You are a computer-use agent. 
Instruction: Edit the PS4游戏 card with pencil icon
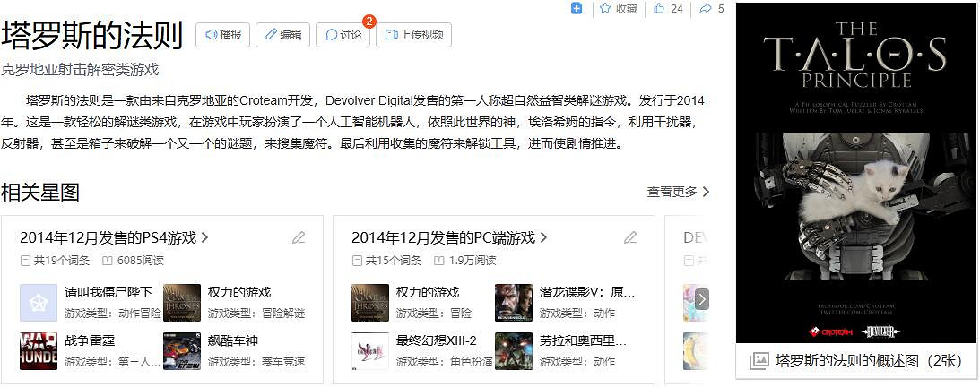point(299,237)
